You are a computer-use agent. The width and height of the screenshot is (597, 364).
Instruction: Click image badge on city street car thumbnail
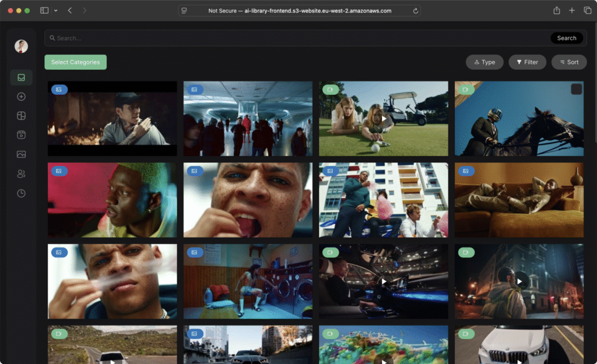point(195,334)
